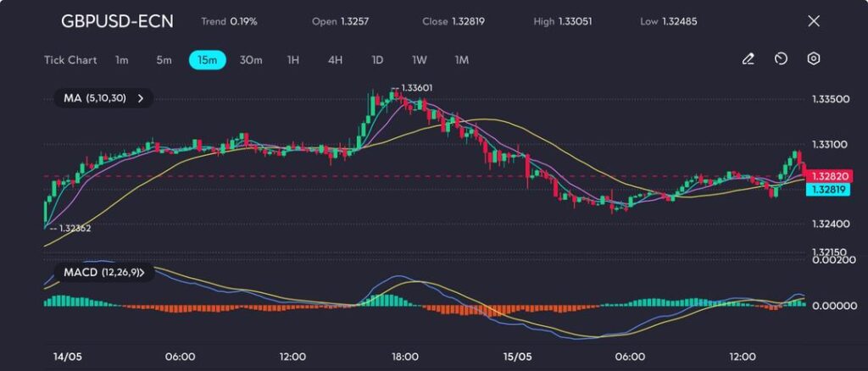The width and height of the screenshot is (868, 371).
Task: Select the active 15m timeframe
Action: [x=207, y=60]
